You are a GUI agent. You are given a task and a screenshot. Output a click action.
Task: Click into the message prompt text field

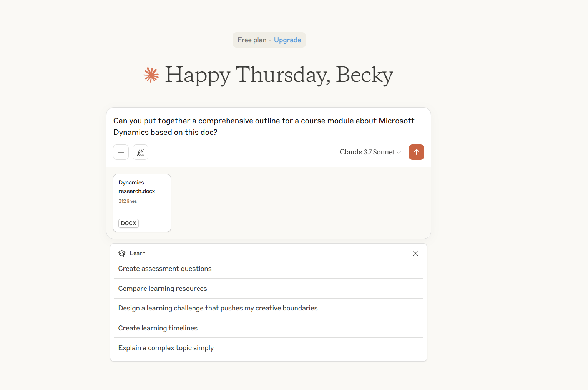pos(264,126)
